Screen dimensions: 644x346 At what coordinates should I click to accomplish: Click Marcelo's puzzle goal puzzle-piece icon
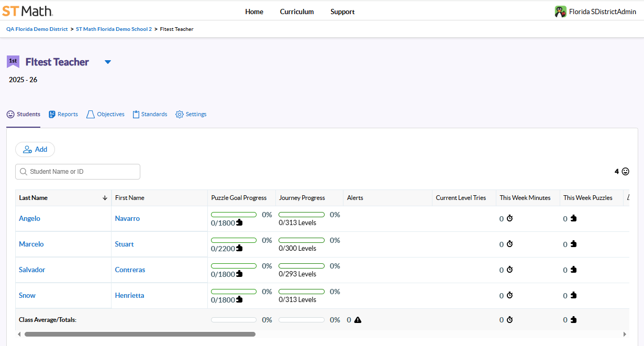click(240, 248)
